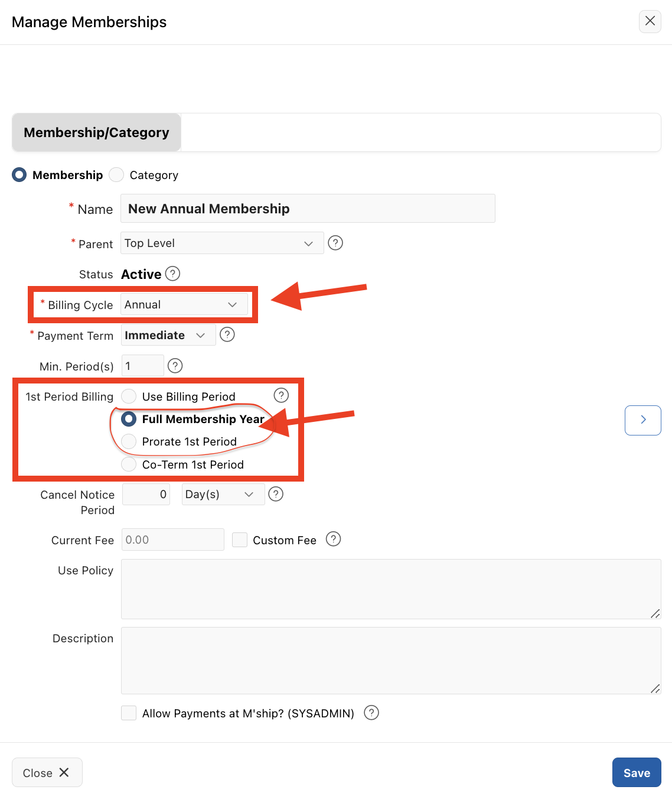Image resolution: width=672 pixels, height=793 pixels.
Task: Open the Day(s) unit dropdown
Action: coord(223,494)
